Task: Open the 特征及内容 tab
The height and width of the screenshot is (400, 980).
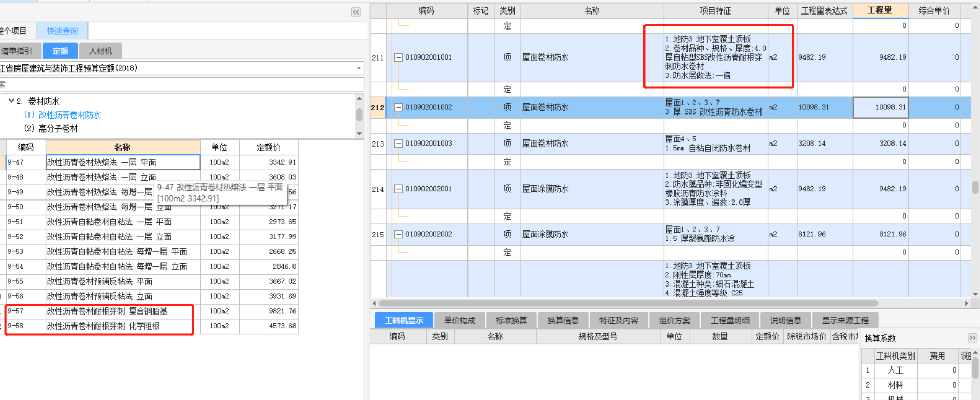Action: pos(619,320)
